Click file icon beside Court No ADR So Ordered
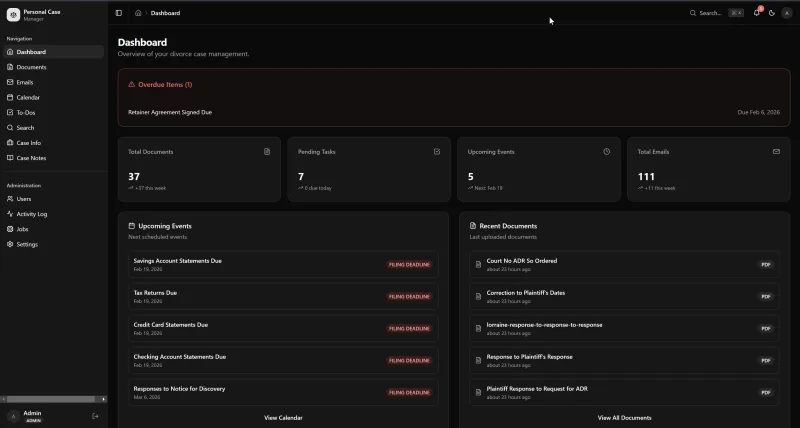800x428 pixels. [479, 265]
